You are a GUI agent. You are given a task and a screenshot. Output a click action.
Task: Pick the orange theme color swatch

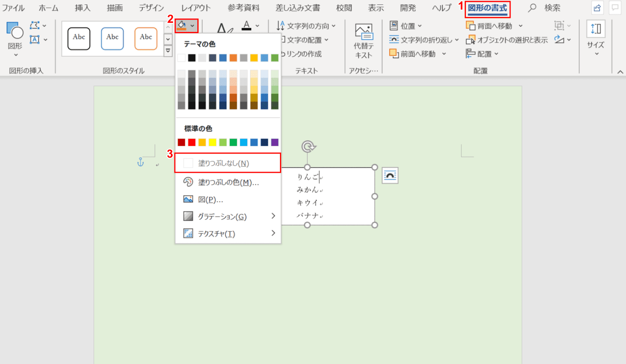233,58
